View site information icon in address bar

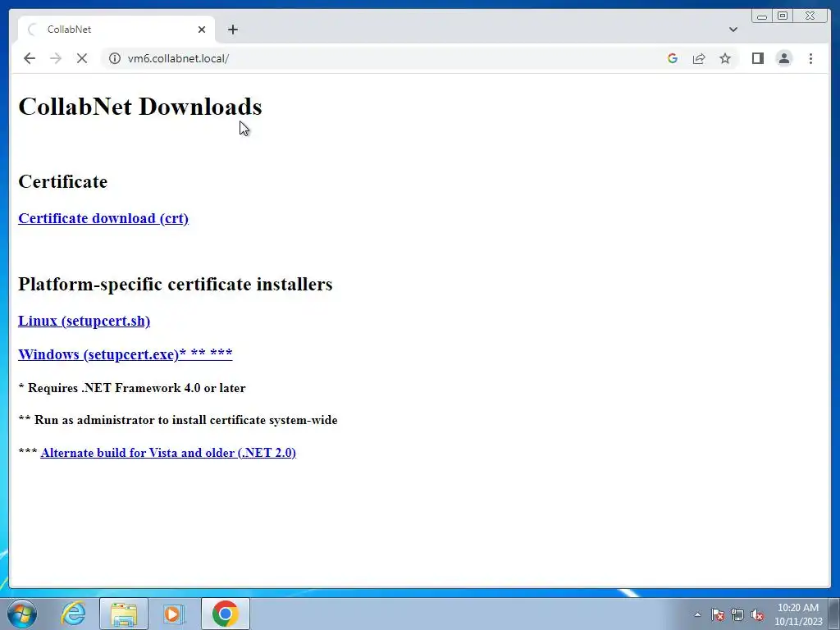(x=115, y=58)
